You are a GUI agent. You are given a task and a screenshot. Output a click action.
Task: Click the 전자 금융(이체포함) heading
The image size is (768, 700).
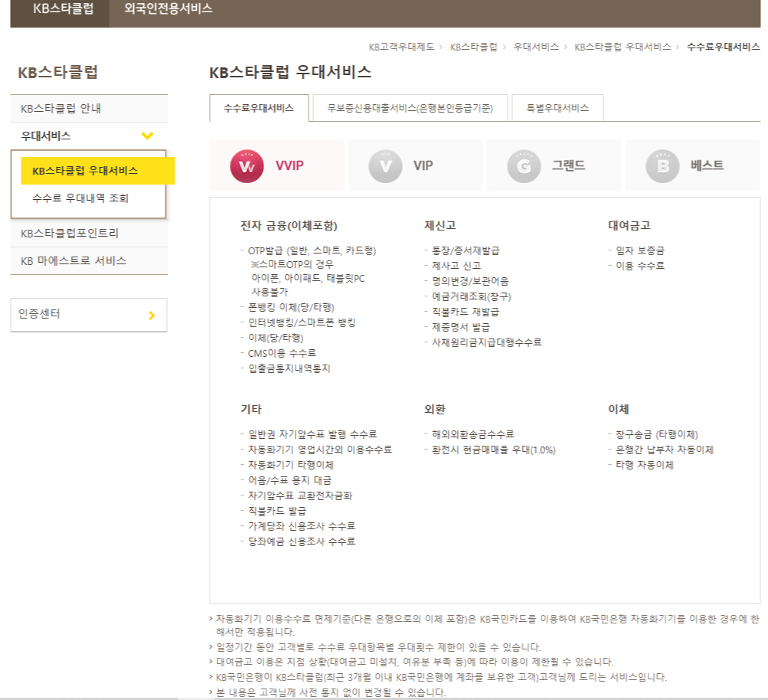coord(289,226)
